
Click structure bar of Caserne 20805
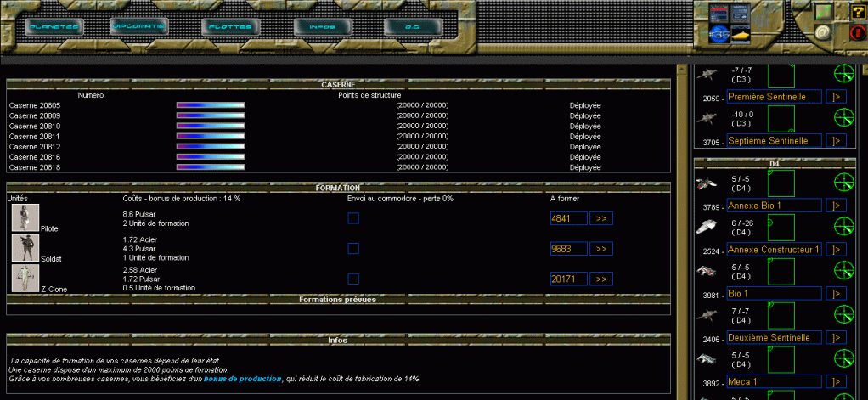pos(211,105)
